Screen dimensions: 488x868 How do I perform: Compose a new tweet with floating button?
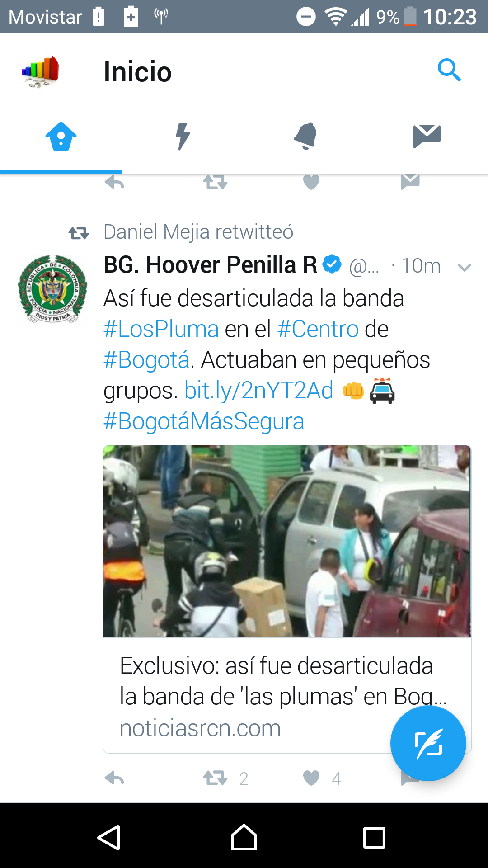428,744
